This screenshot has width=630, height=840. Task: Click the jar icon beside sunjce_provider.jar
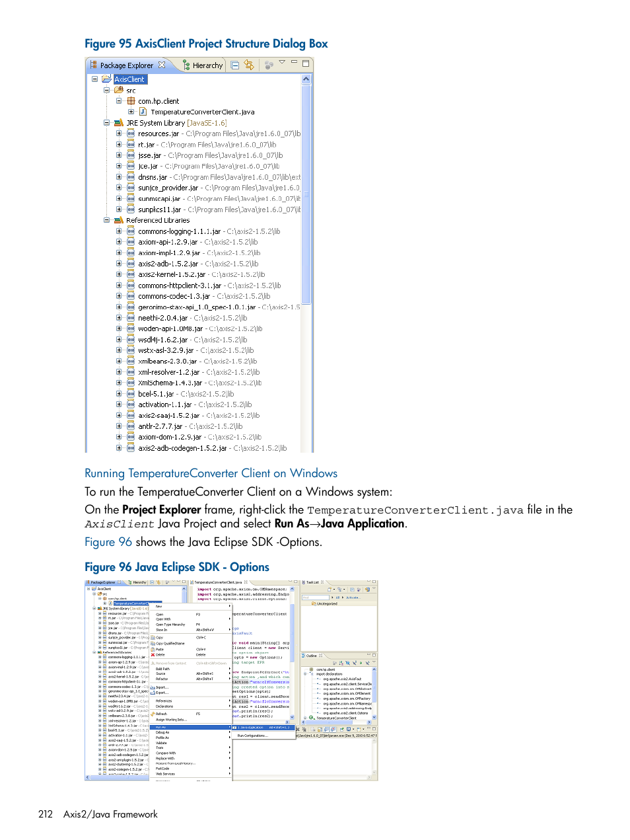pyautogui.click(x=131, y=188)
